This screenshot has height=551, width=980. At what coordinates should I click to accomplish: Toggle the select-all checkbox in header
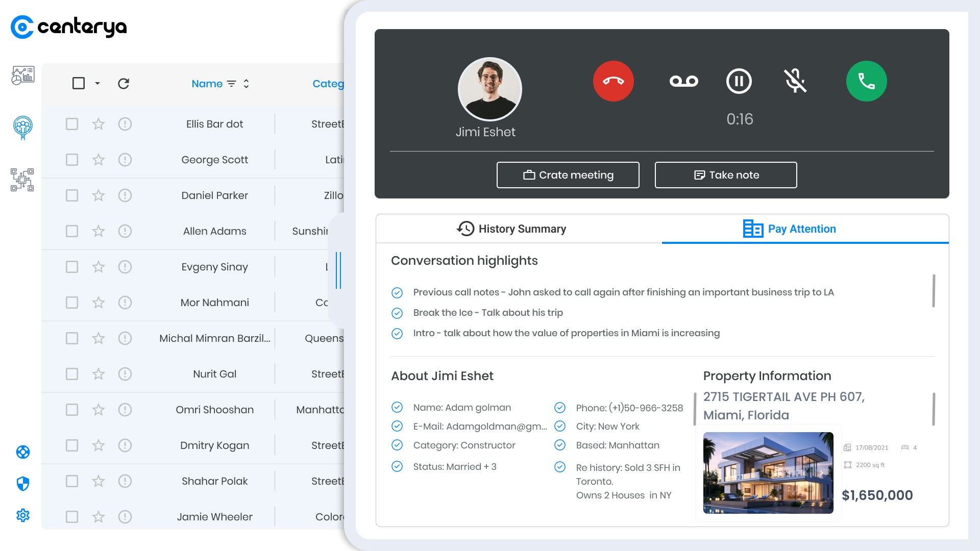[x=79, y=84]
